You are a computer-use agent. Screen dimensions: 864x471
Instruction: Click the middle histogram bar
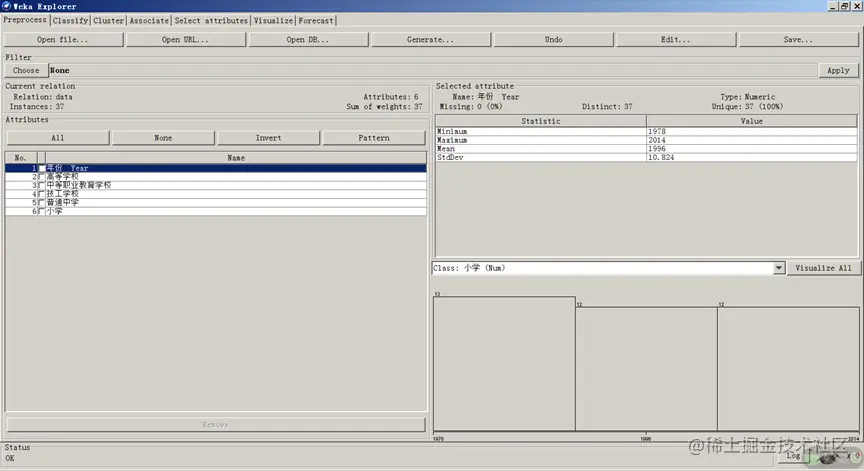pyautogui.click(x=646, y=369)
